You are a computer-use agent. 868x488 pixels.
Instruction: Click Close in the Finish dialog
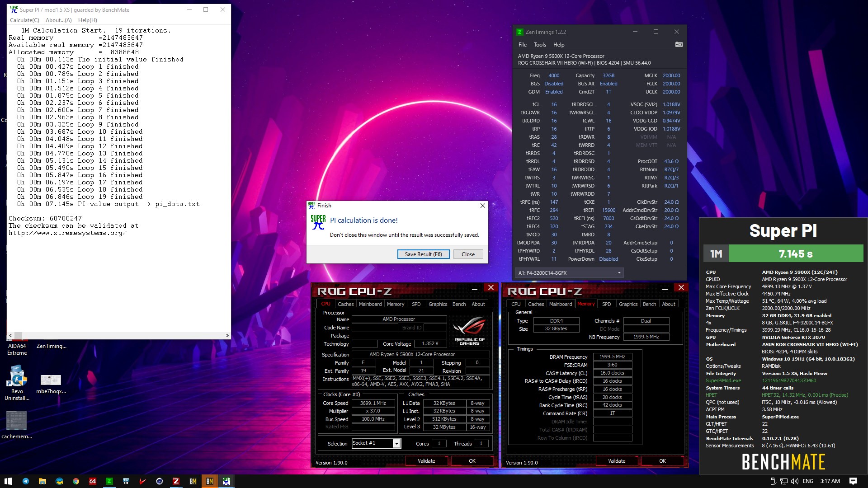(x=468, y=254)
